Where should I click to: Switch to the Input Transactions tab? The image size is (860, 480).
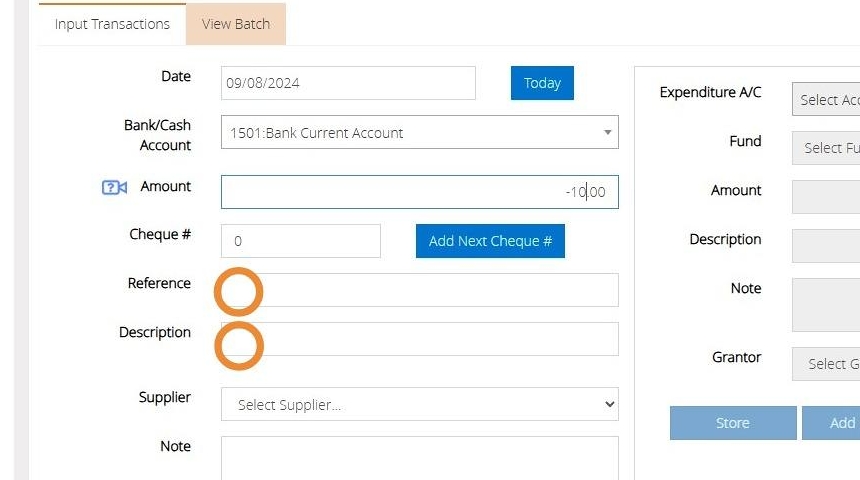click(112, 24)
